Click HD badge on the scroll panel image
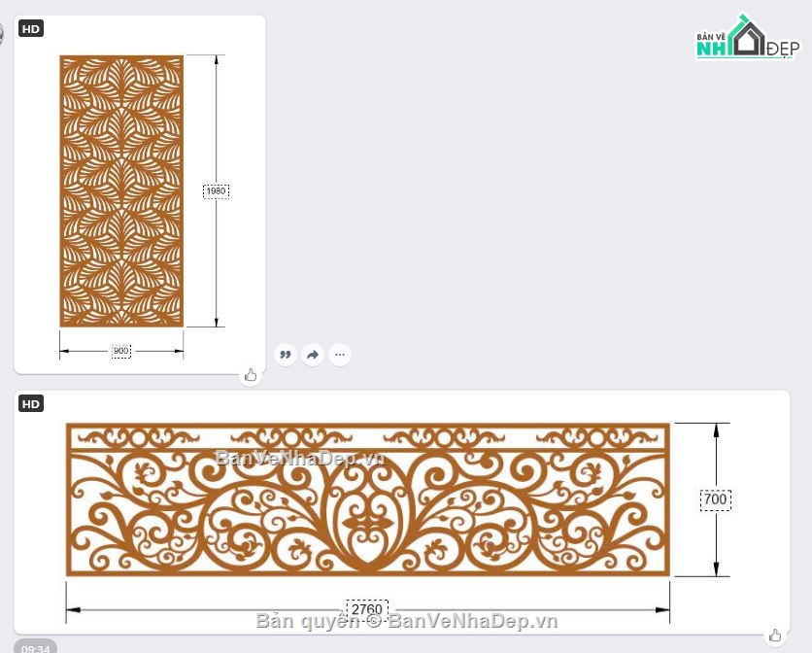This screenshot has width=812, height=653. click(31, 404)
